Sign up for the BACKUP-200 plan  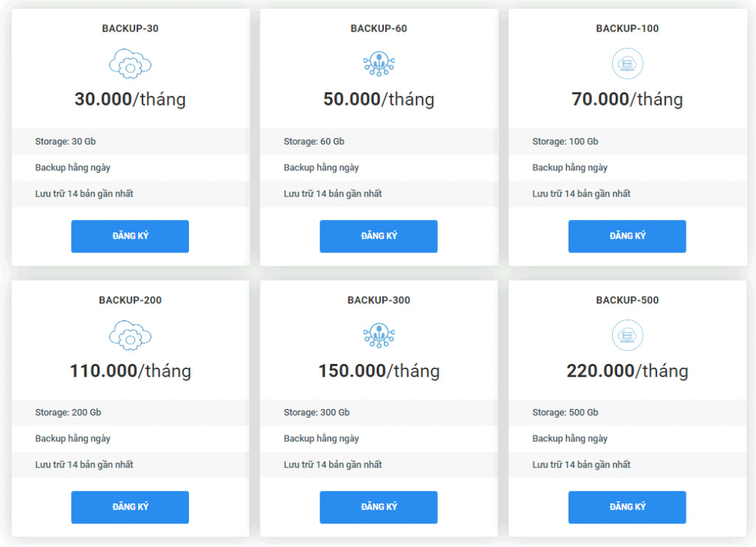pyautogui.click(x=130, y=507)
